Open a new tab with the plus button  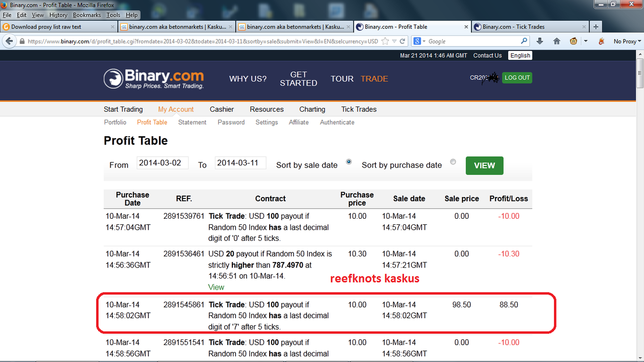coord(596,27)
